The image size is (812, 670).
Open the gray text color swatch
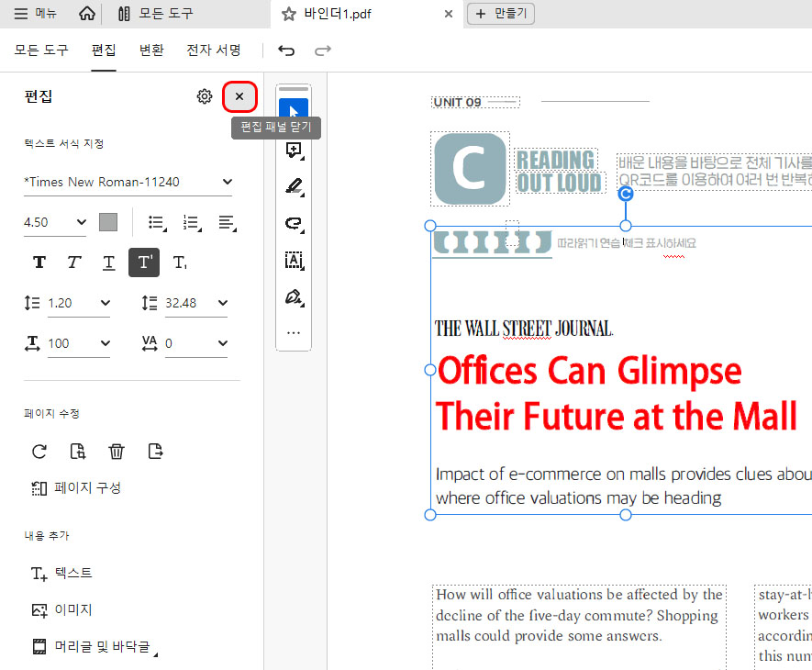[108, 222]
